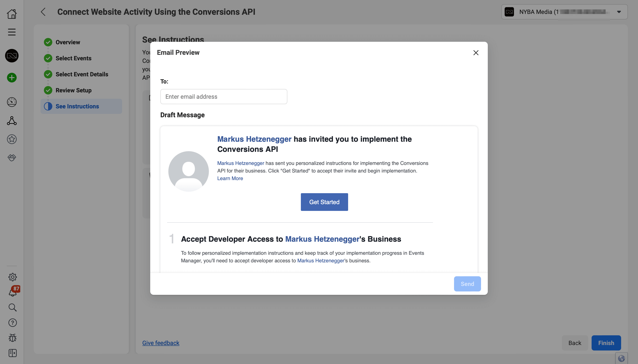The image size is (638, 364).
Task: Open the Give feedback link
Action: 161,343
